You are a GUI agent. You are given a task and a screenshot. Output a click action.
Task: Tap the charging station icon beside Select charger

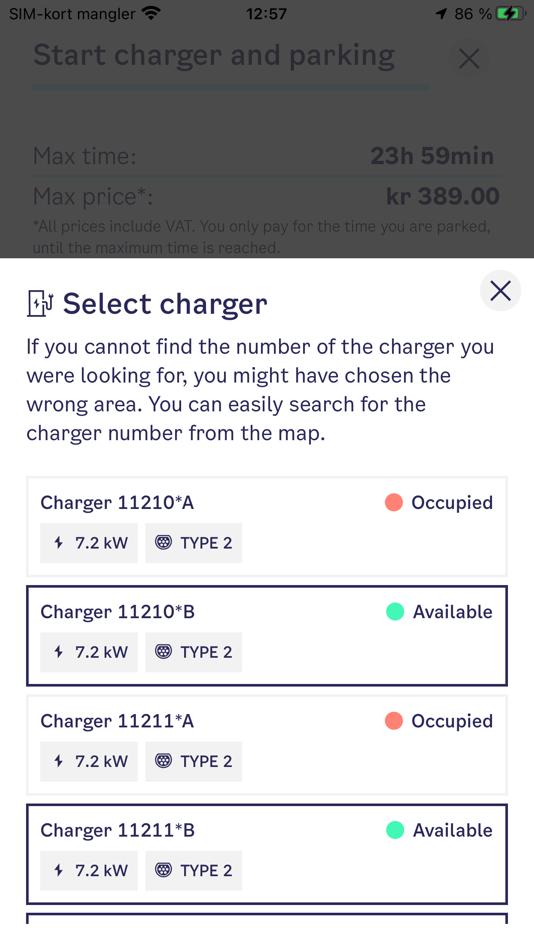coord(41,304)
